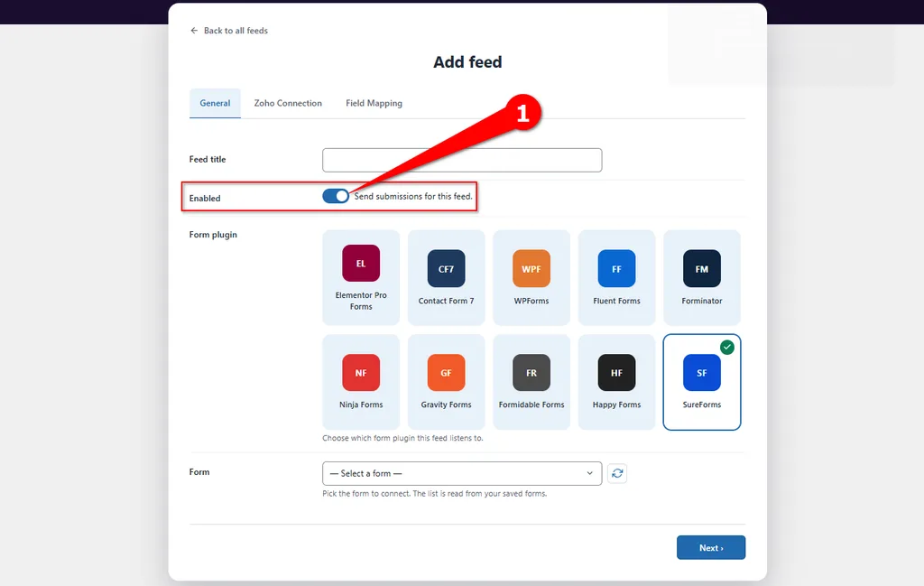Image resolution: width=924 pixels, height=586 pixels.
Task: Refresh the forms list icon
Action: point(617,473)
